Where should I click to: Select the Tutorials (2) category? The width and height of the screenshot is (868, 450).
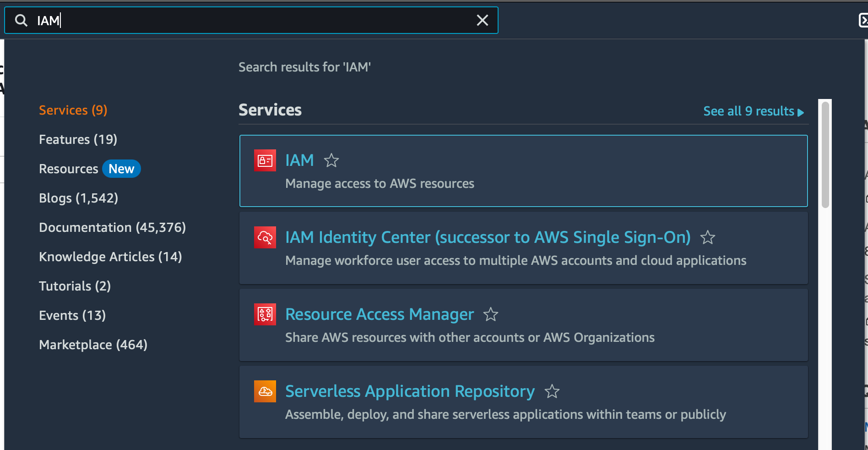[x=75, y=286]
